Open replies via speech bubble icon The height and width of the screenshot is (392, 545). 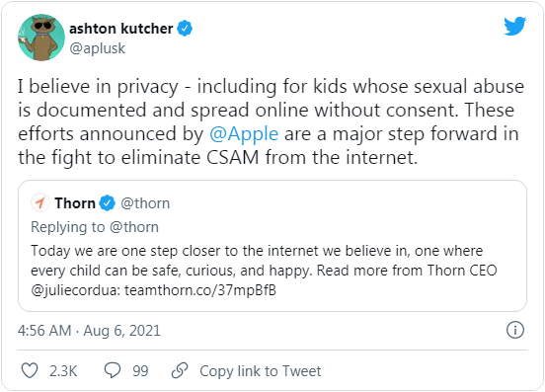[113, 370]
